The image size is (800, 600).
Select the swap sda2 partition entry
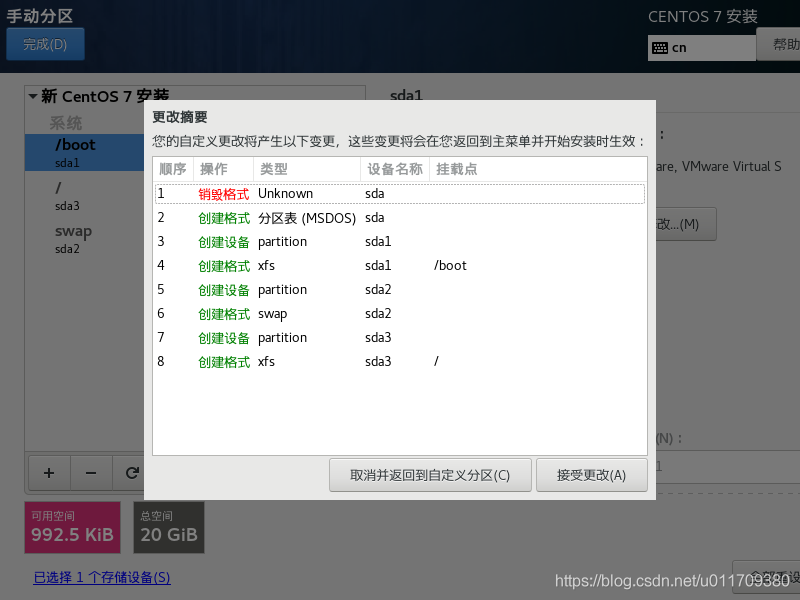[85, 239]
